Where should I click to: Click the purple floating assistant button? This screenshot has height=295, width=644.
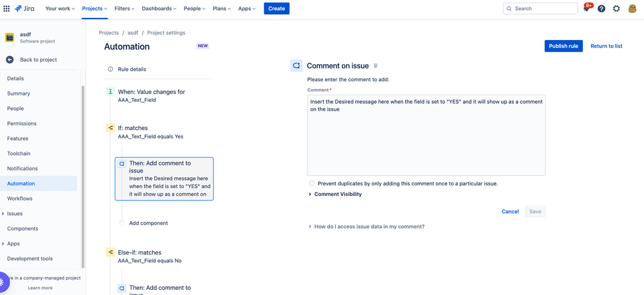pos(2,282)
